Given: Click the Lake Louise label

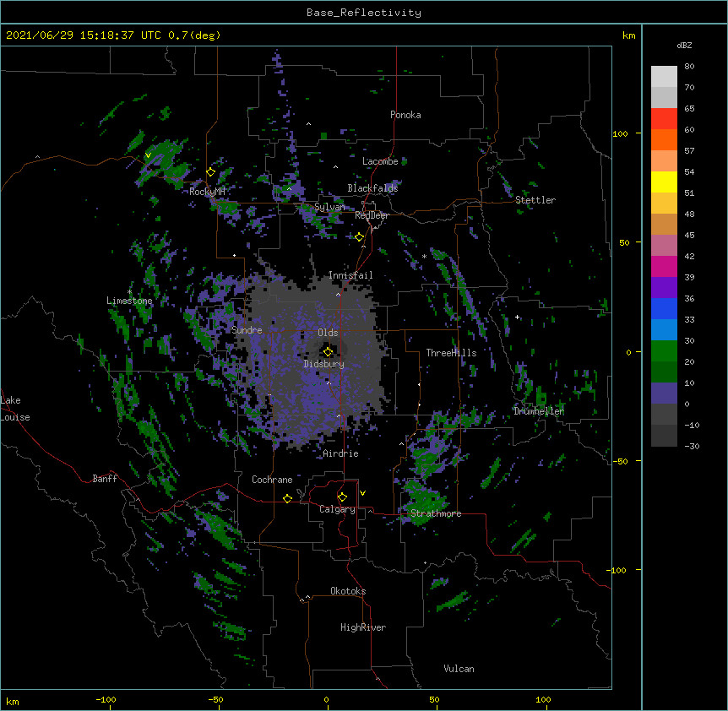Looking at the screenshot, I should tap(15, 409).
